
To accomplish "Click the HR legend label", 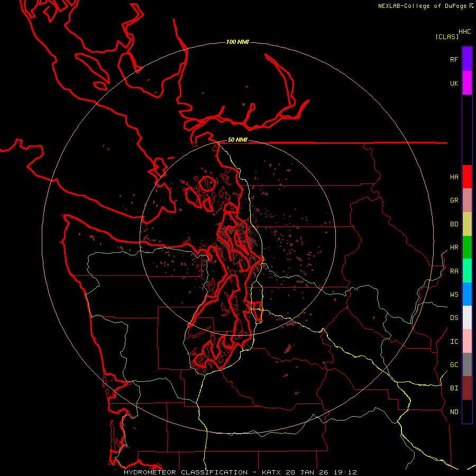I will point(454,248).
